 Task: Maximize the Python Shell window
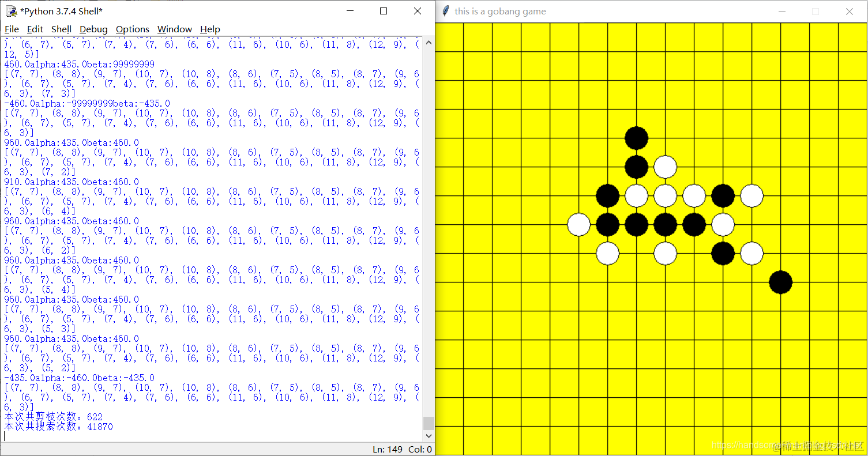pyautogui.click(x=384, y=11)
